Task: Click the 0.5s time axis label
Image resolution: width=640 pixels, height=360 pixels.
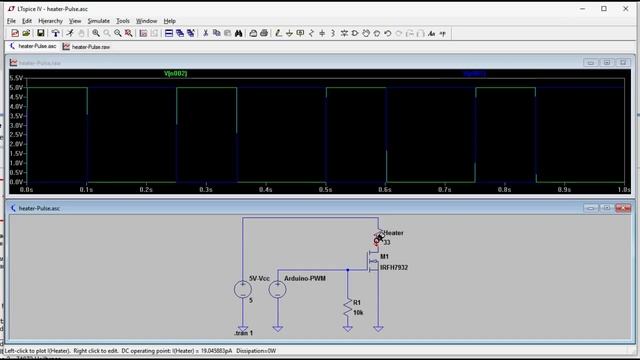Action: click(x=325, y=189)
